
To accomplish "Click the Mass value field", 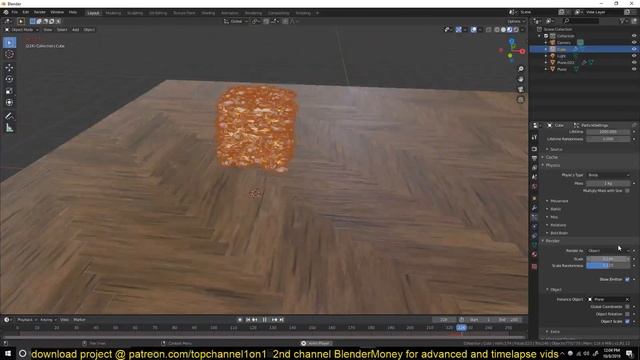I will [x=608, y=183].
